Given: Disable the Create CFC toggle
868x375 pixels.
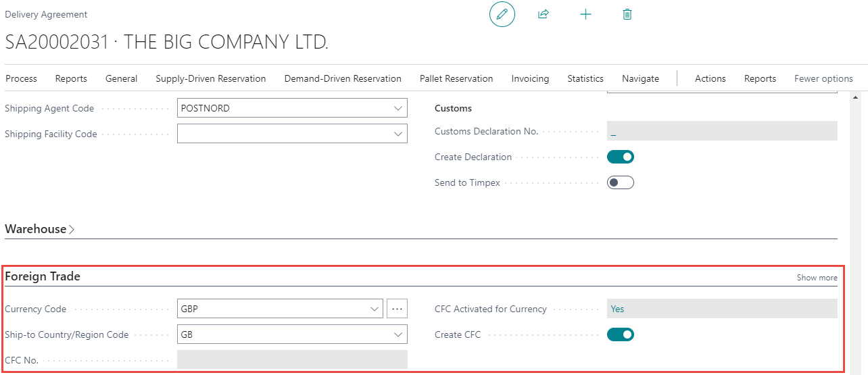Looking at the screenshot, I should (620, 334).
